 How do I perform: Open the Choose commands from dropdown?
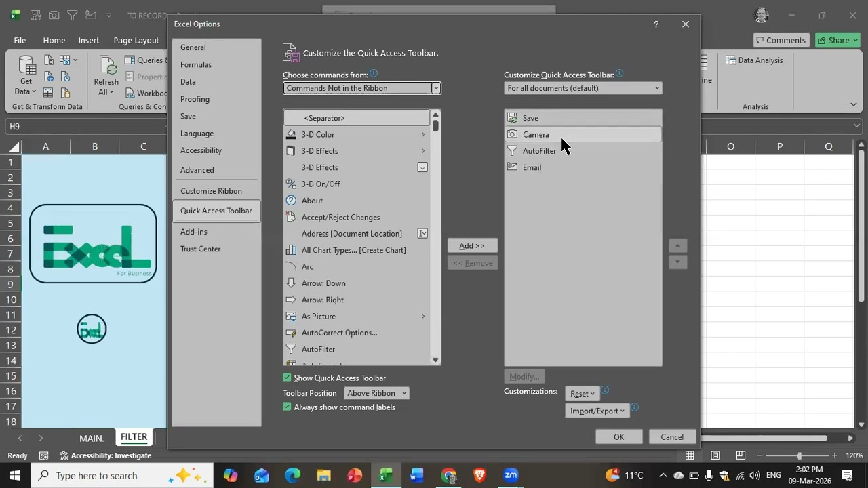click(362, 88)
